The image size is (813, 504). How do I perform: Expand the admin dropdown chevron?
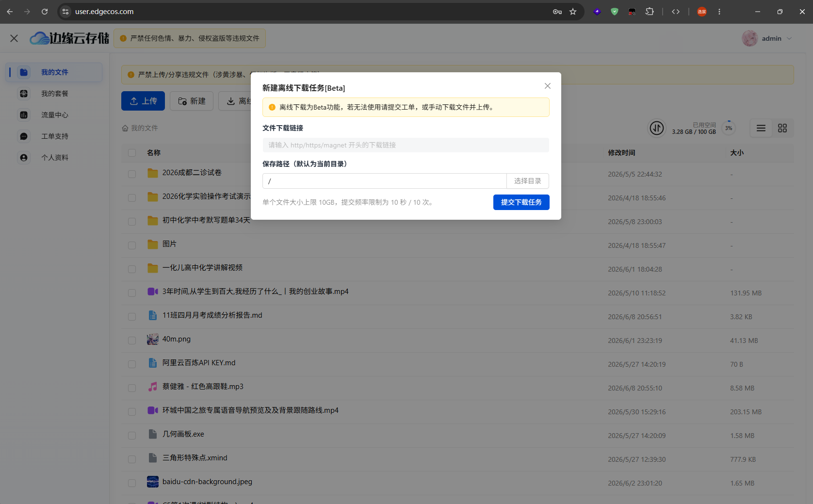(x=789, y=38)
